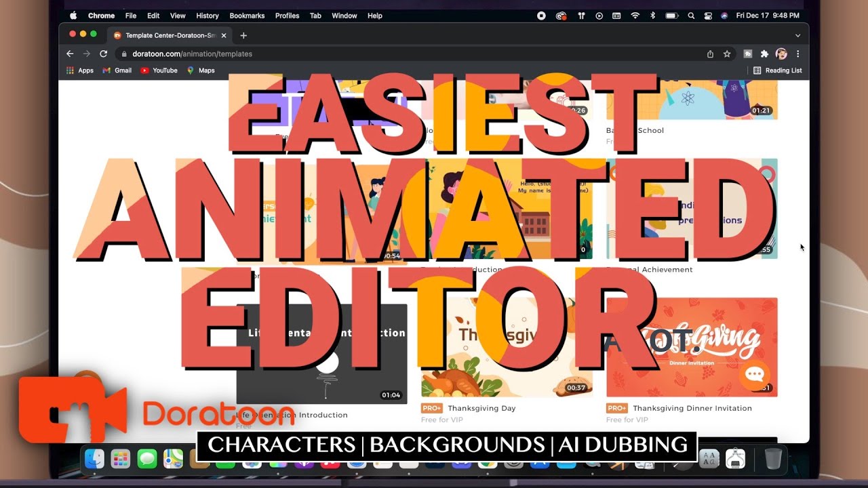Image resolution: width=868 pixels, height=488 pixels.
Task: Activate Siri from the menu bar
Action: click(724, 16)
